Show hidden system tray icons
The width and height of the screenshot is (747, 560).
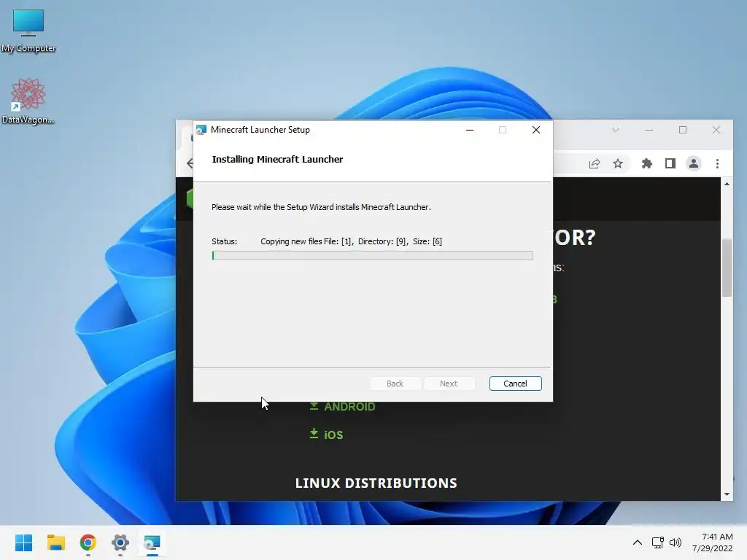(x=638, y=542)
